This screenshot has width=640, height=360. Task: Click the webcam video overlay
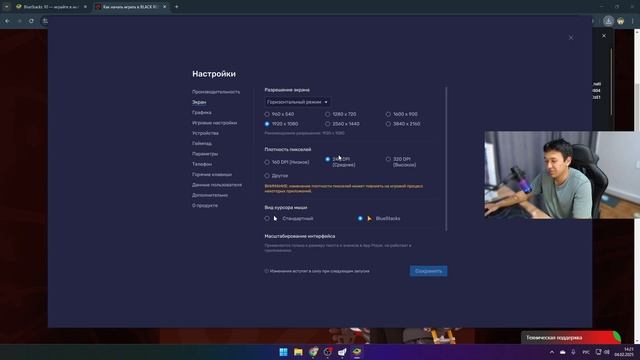point(561,175)
